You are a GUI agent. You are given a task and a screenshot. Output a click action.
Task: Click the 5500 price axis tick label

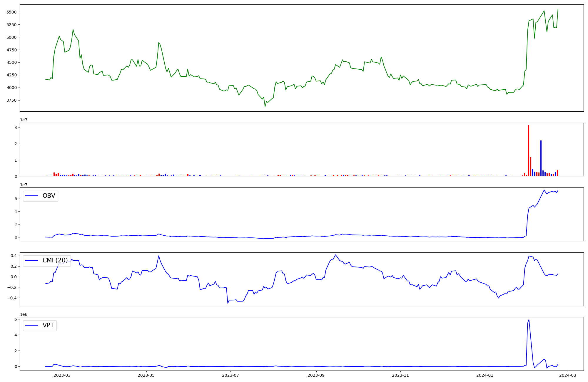[x=11, y=12]
